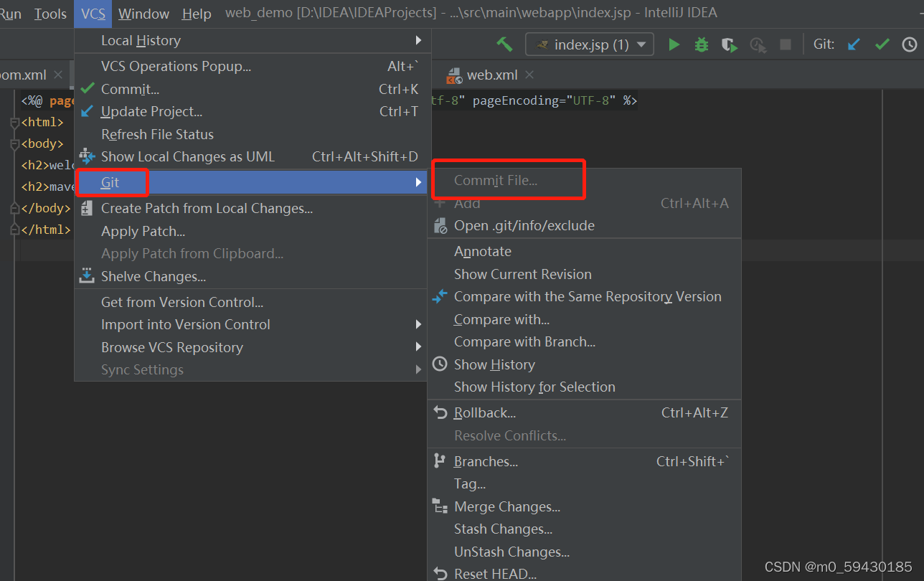Select Refresh File Status
924x581 pixels.
point(253,134)
